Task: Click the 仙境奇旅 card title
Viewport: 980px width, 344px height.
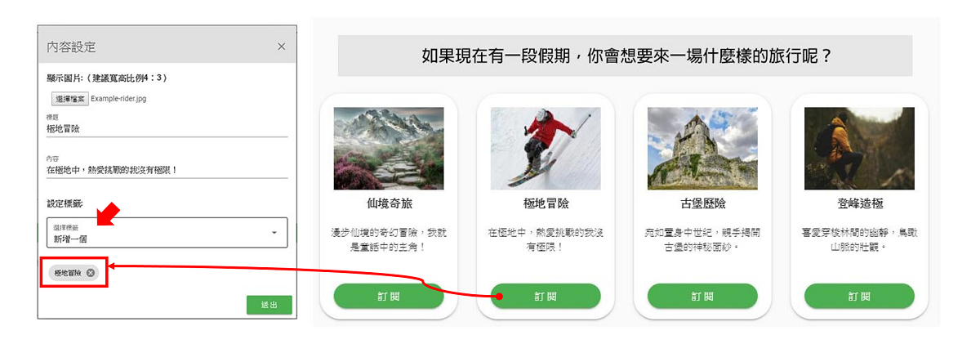Action: [389, 203]
